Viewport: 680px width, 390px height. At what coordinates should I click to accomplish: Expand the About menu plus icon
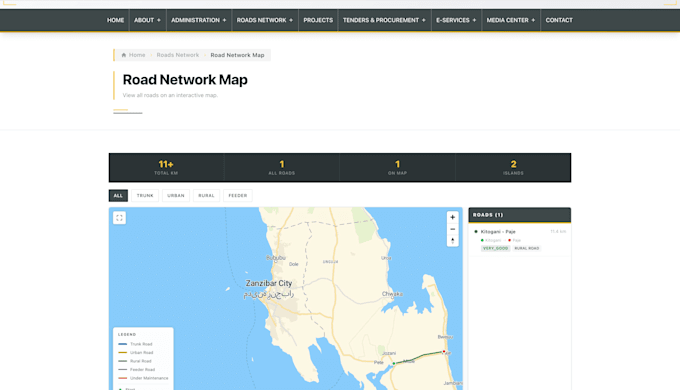(159, 20)
